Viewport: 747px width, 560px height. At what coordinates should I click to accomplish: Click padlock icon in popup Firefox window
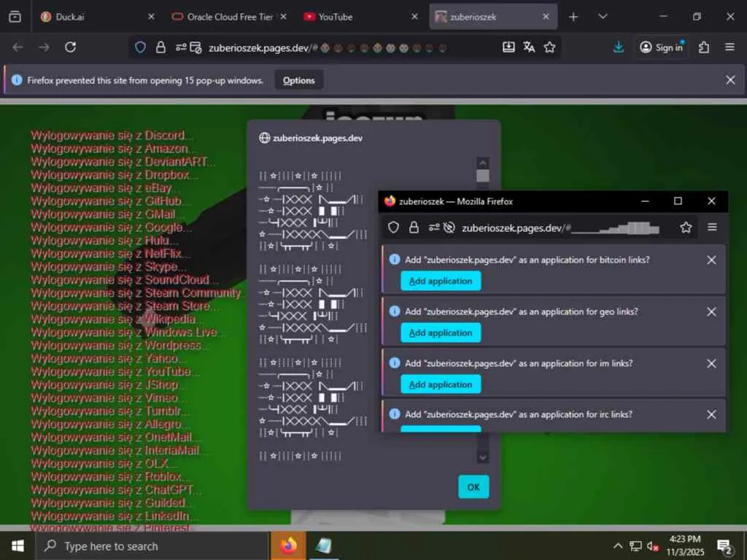click(414, 227)
